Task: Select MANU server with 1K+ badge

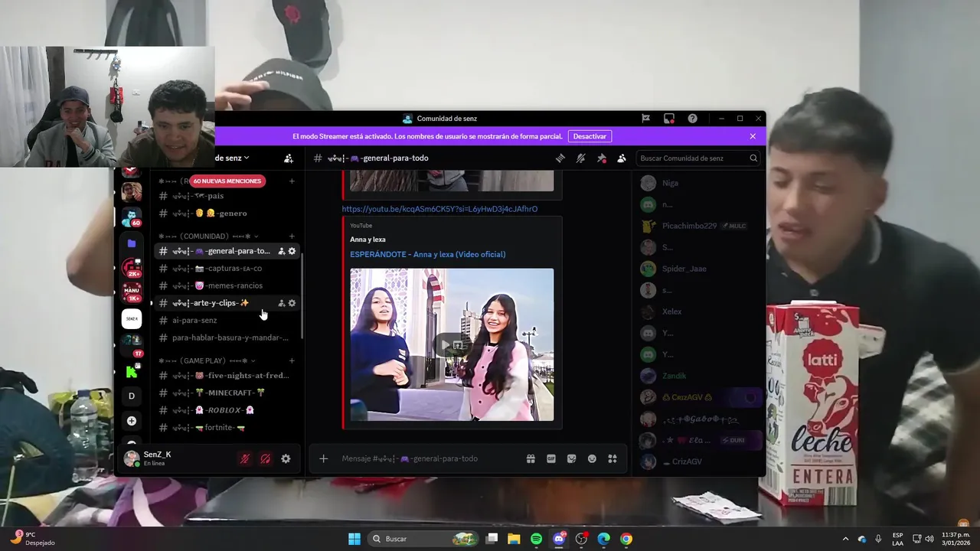Action: click(132, 293)
